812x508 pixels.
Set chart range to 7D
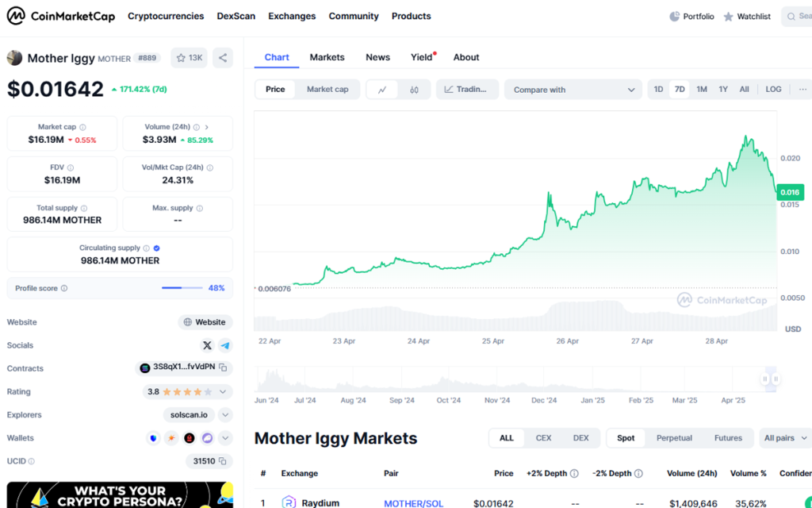(x=680, y=89)
